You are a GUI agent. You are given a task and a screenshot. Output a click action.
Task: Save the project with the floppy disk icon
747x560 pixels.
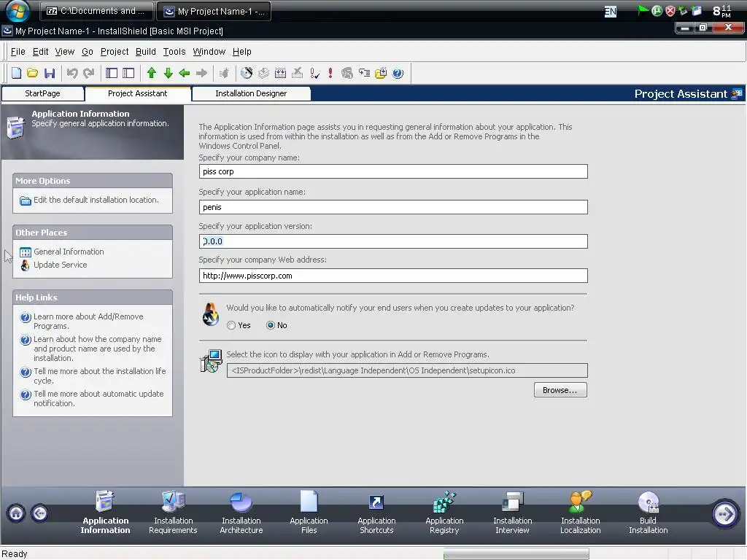(x=50, y=73)
